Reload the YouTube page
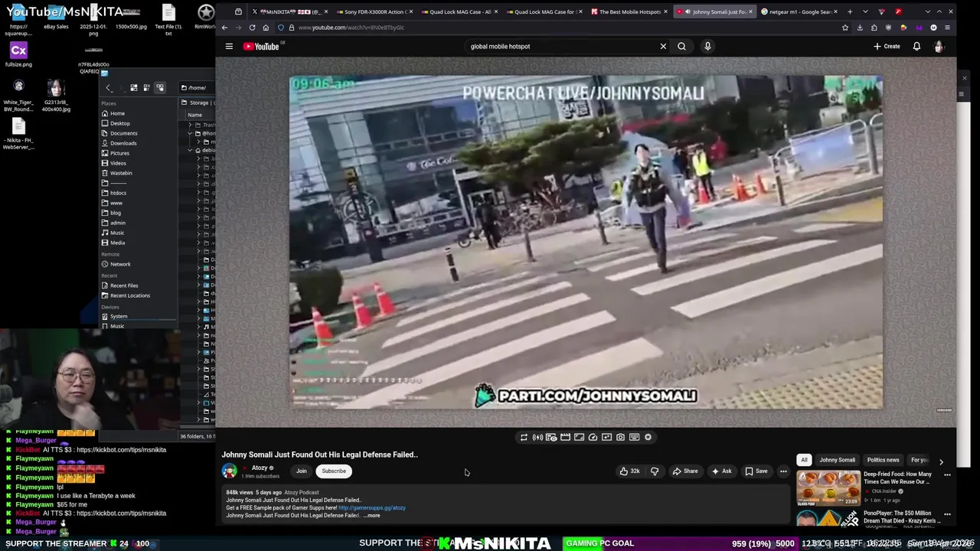980x551 pixels. click(x=252, y=28)
